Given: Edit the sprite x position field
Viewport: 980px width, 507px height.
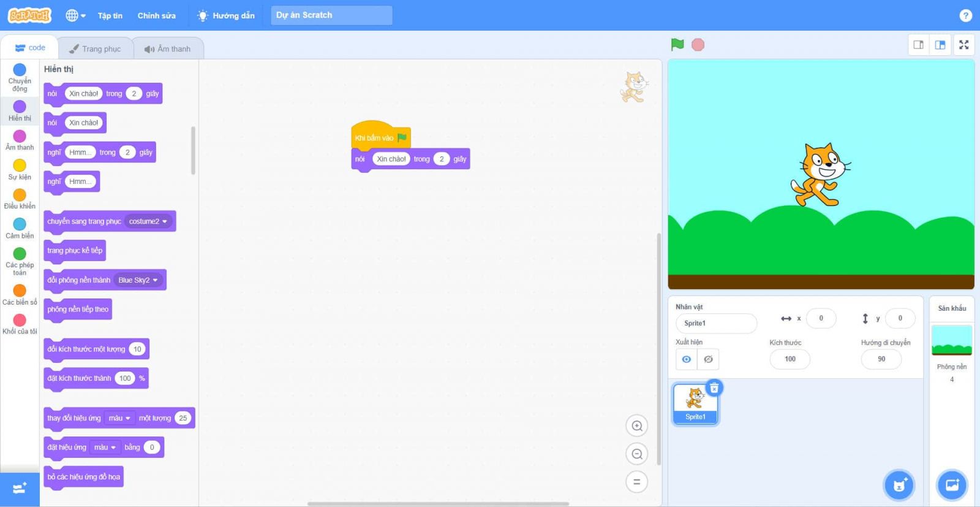Looking at the screenshot, I should click(x=821, y=318).
